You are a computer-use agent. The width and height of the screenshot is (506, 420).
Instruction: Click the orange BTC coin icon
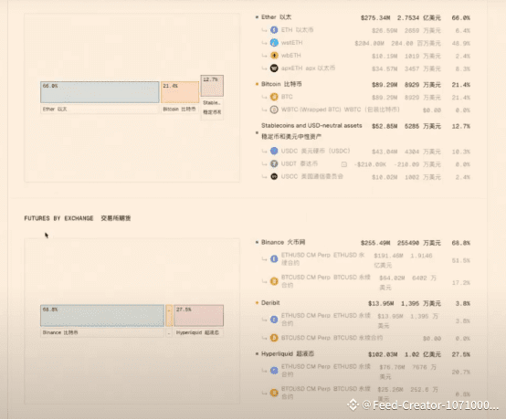pos(274,97)
